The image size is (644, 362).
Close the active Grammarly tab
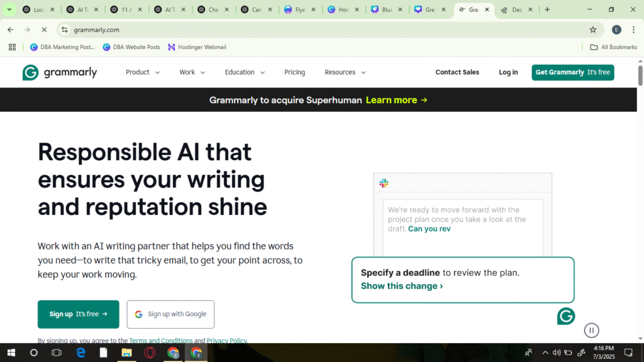(487, 9)
